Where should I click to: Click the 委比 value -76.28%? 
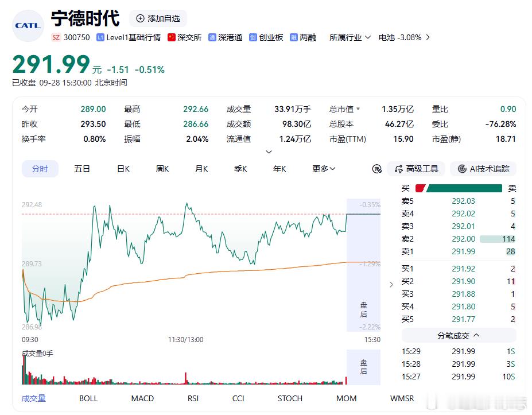(x=501, y=124)
